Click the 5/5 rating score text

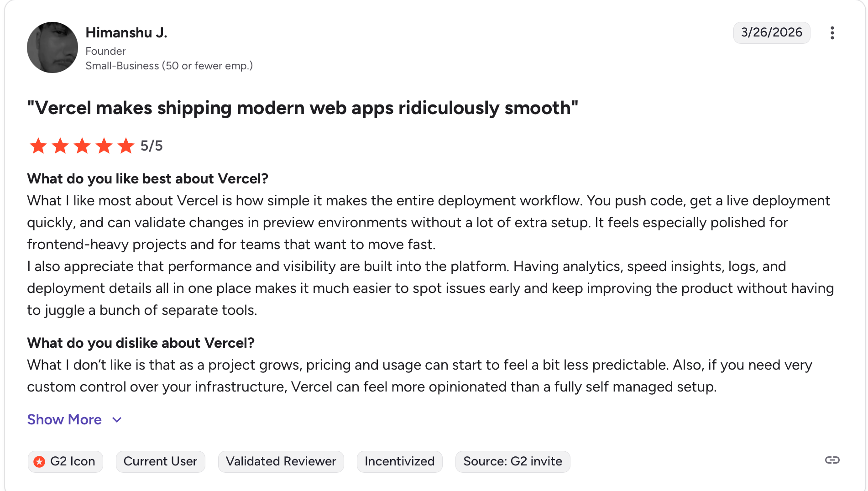pyautogui.click(x=152, y=146)
